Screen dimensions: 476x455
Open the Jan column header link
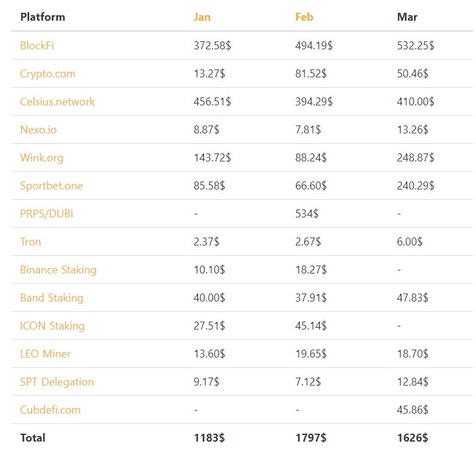coord(202,17)
